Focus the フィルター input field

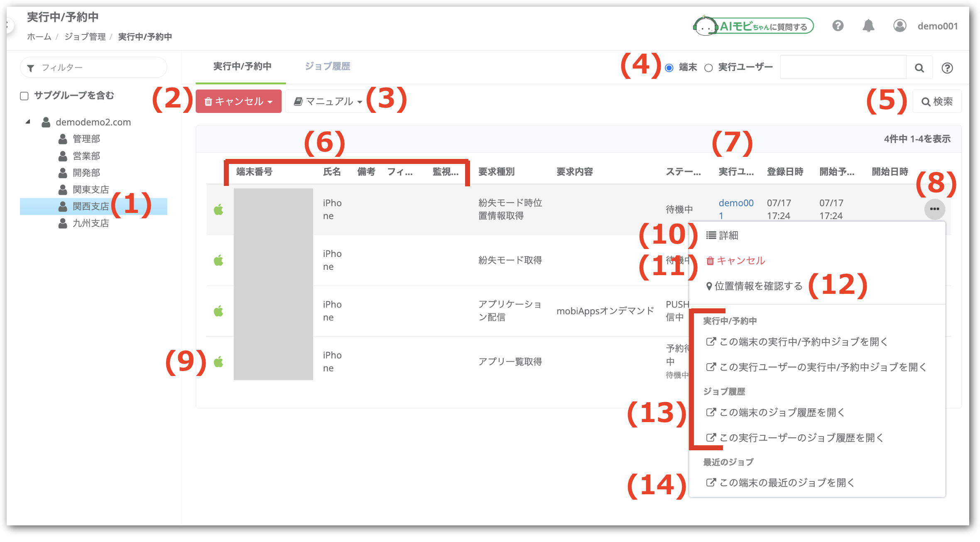93,67
